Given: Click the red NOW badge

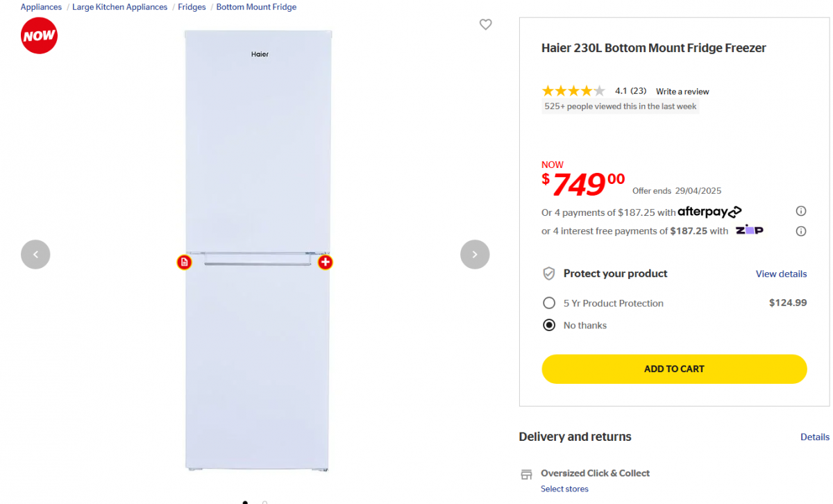Looking at the screenshot, I should [39, 36].
